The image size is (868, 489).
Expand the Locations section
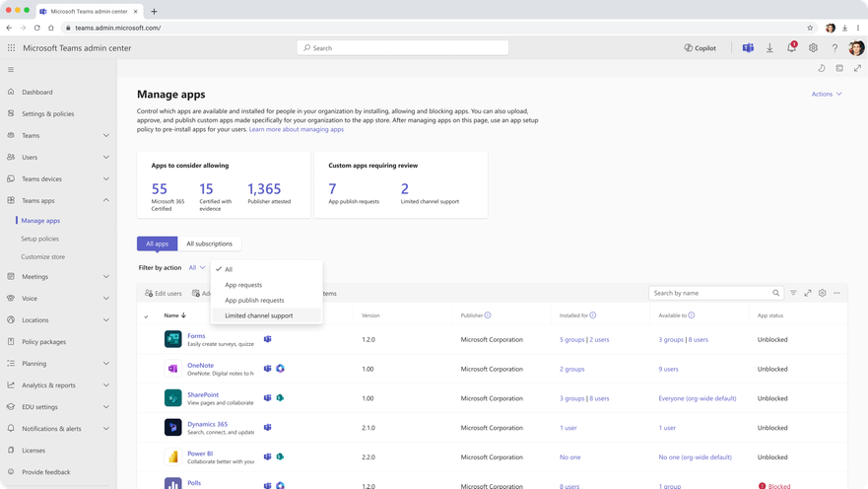[x=105, y=320]
